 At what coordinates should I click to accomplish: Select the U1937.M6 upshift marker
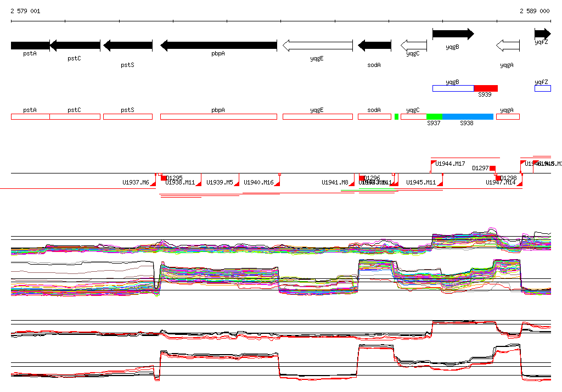coord(153,183)
